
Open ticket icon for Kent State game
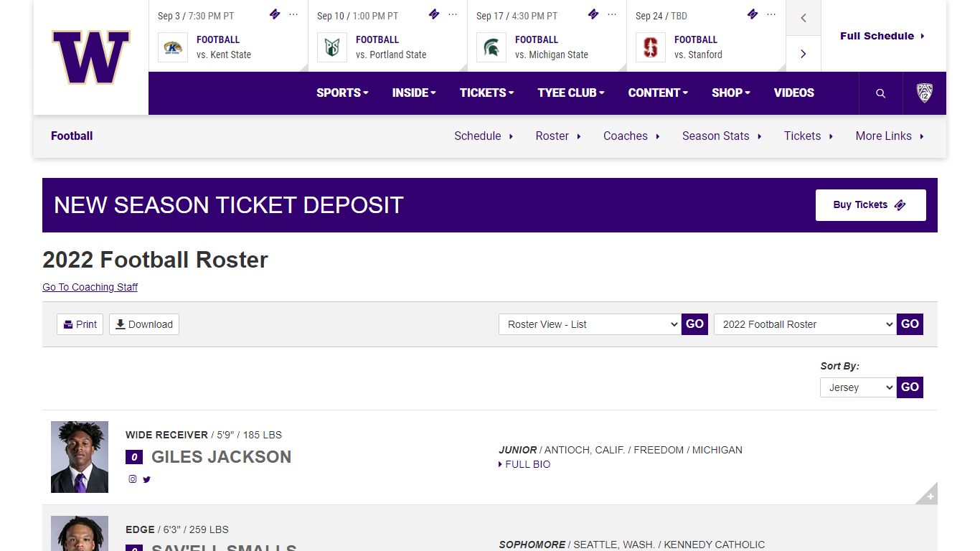(x=275, y=14)
